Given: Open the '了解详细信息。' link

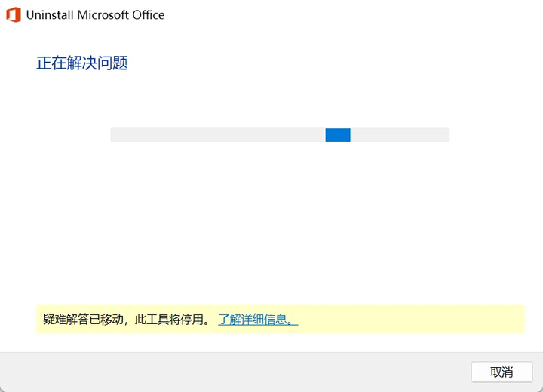Looking at the screenshot, I should coord(258,319).
